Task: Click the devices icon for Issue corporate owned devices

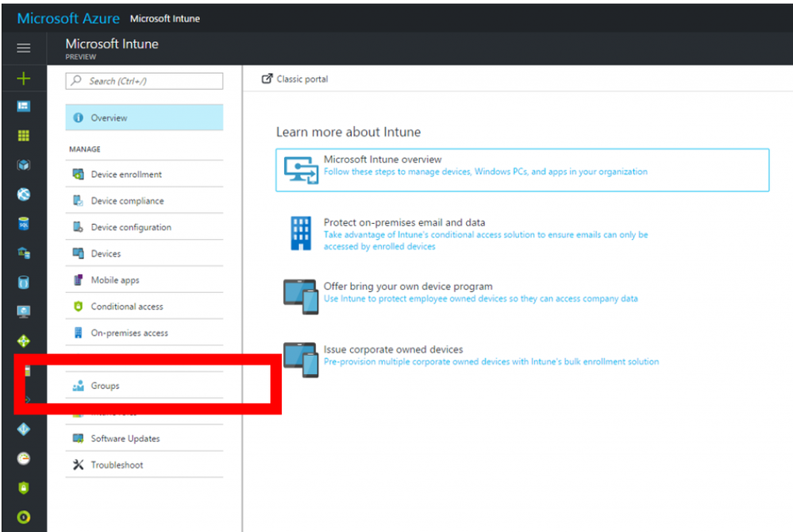Action: pos(301,360)
